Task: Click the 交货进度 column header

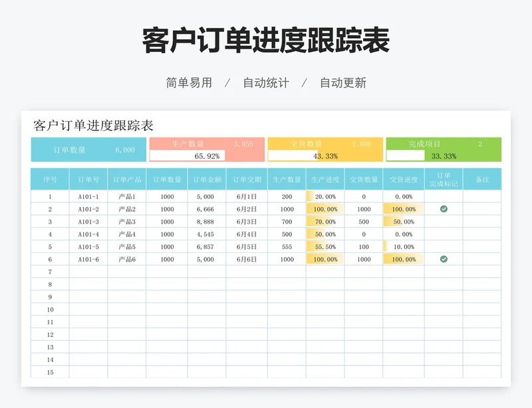Action: click(x=404, y=179)
